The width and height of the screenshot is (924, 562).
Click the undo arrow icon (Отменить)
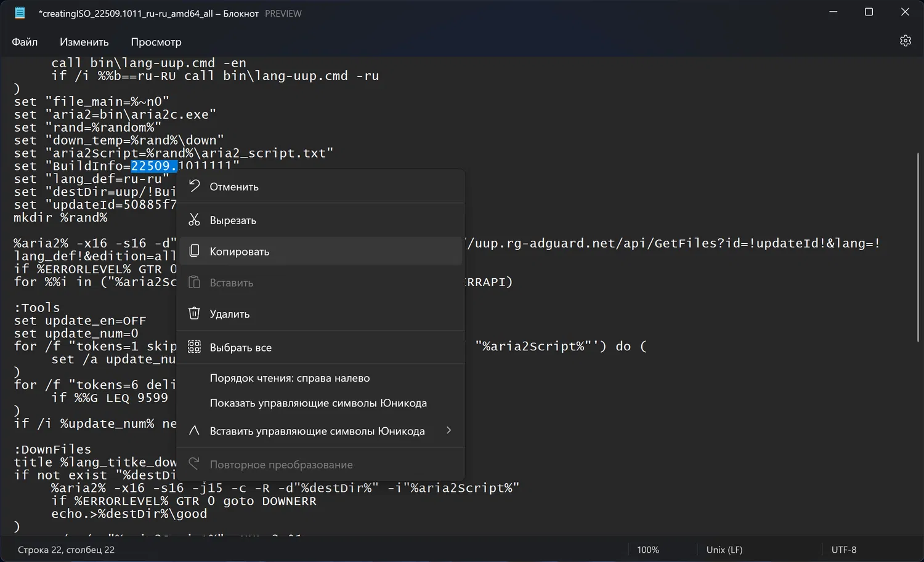(195, 187)
